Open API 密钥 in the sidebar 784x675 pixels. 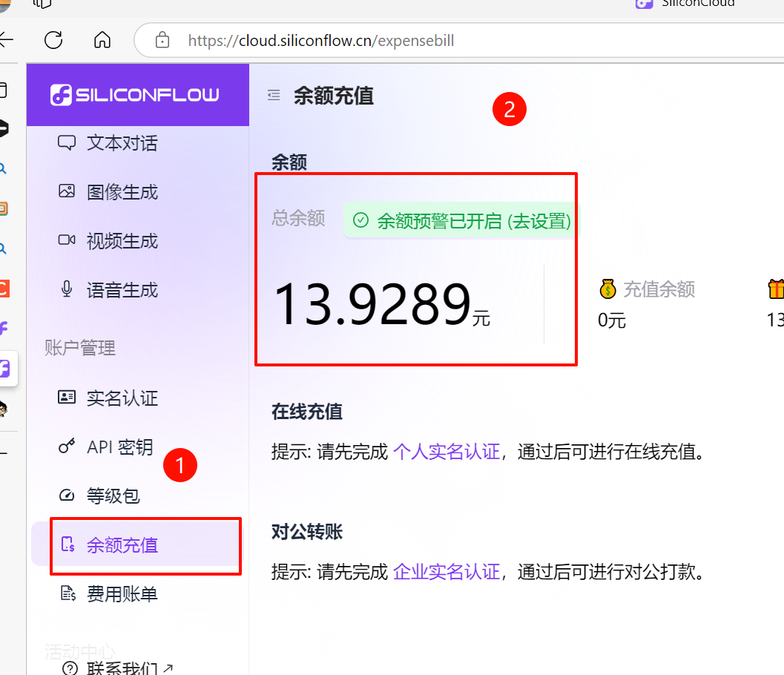119,447
